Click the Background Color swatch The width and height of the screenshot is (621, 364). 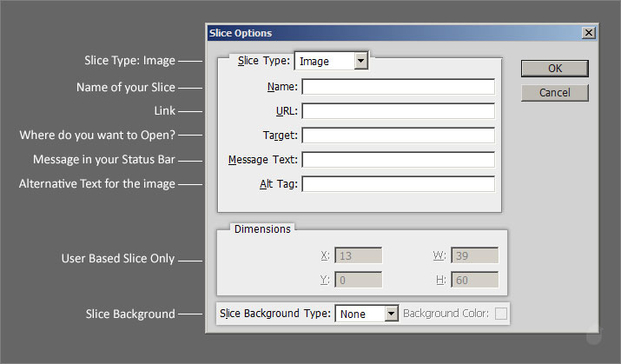[x=500, y=314]
